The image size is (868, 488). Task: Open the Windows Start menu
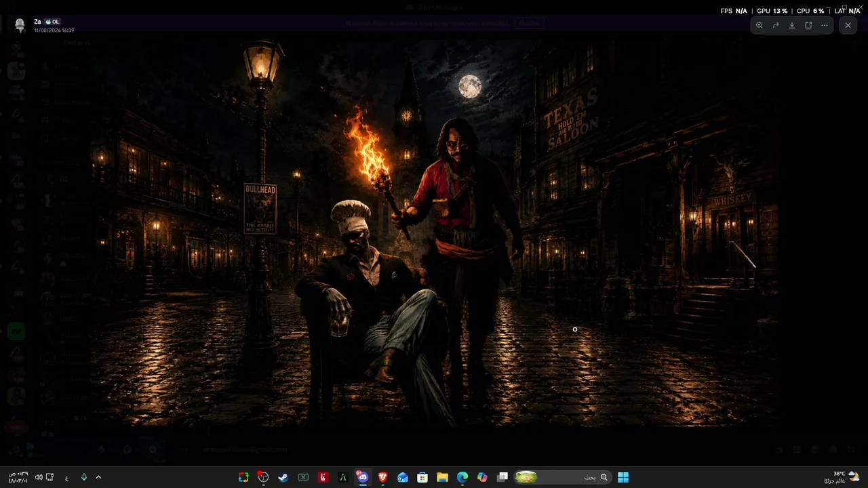623,477
